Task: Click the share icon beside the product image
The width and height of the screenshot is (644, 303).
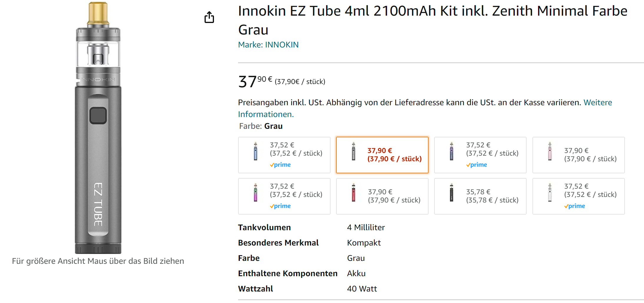Action: coord(209,17)
